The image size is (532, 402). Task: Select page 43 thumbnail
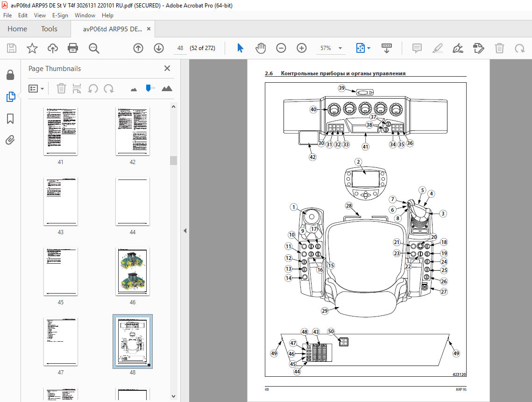pos(61,201)
